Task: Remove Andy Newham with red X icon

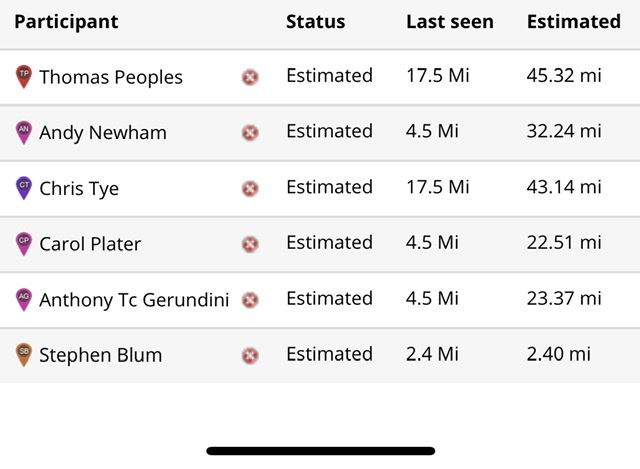Action: [x=250, y=132]
